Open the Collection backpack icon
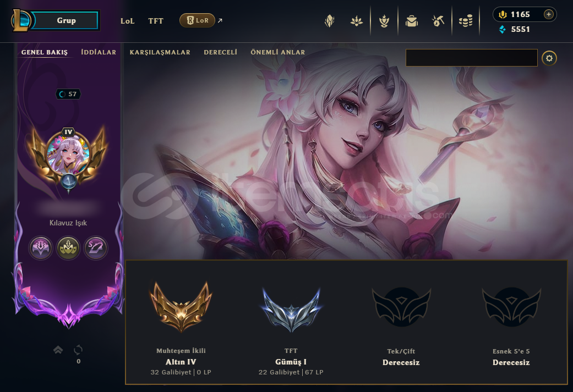This screenshot has height=392, width=573. click(412, 21)
